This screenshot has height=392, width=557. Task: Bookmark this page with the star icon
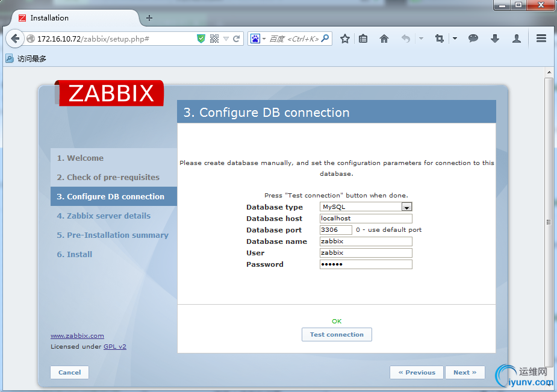345,39
